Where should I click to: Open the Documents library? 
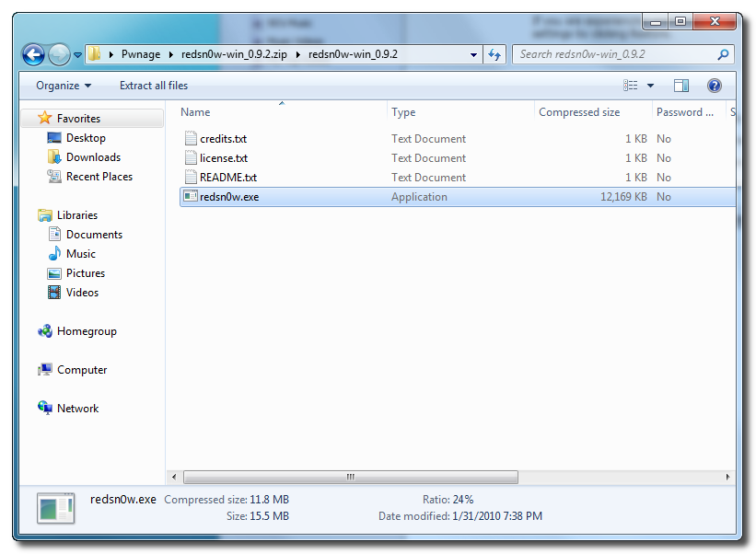pos(95,235)
